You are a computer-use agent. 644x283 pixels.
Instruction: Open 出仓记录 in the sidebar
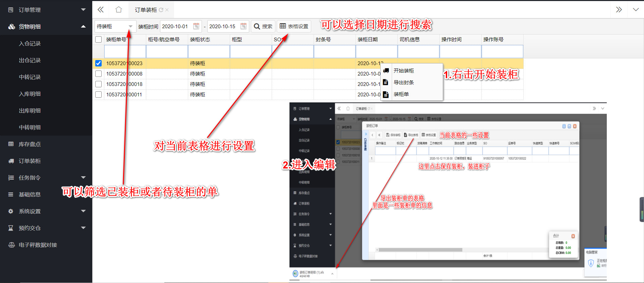30,60
